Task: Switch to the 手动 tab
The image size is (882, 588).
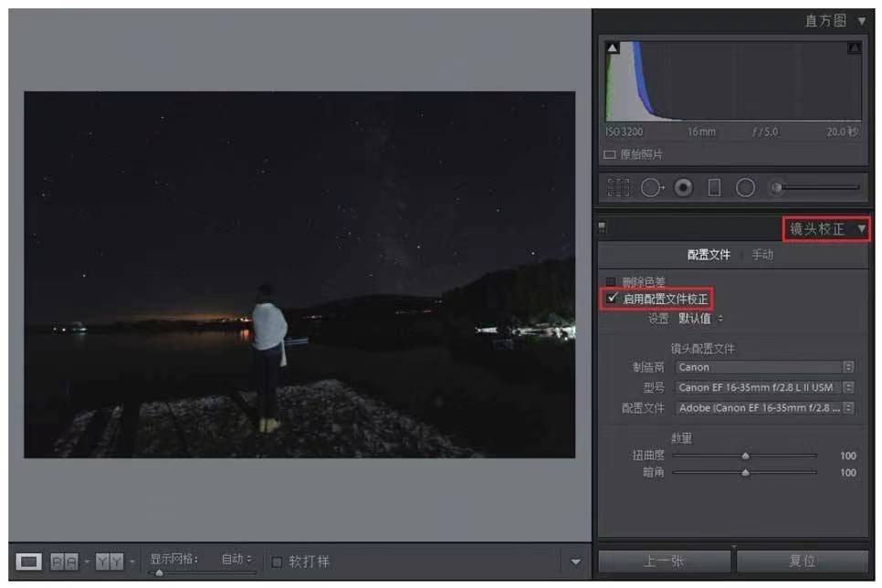Action: click(x=762, y=255)
